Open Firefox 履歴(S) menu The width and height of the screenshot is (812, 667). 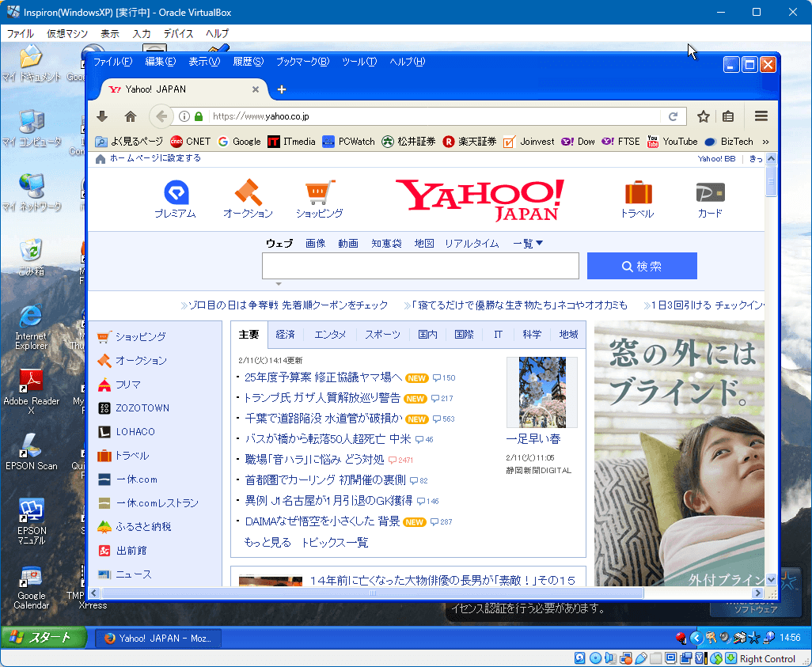[248, 62]
